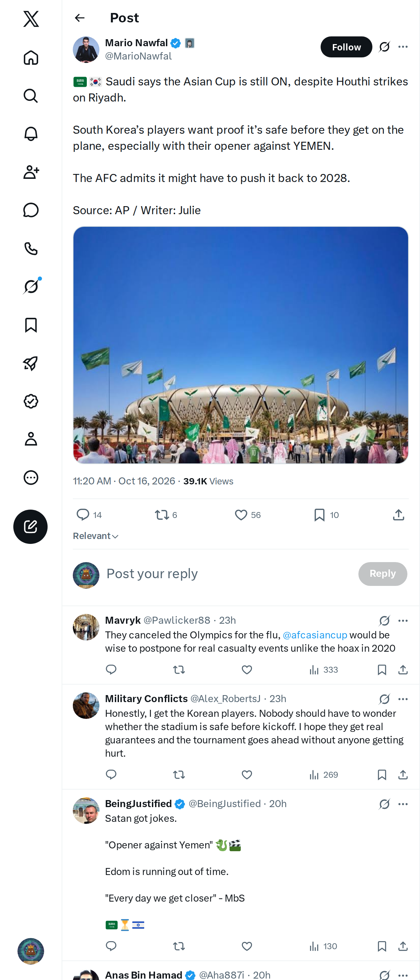Open Grok icon in sidebar
420x980 pixels.
click(31, 286)
